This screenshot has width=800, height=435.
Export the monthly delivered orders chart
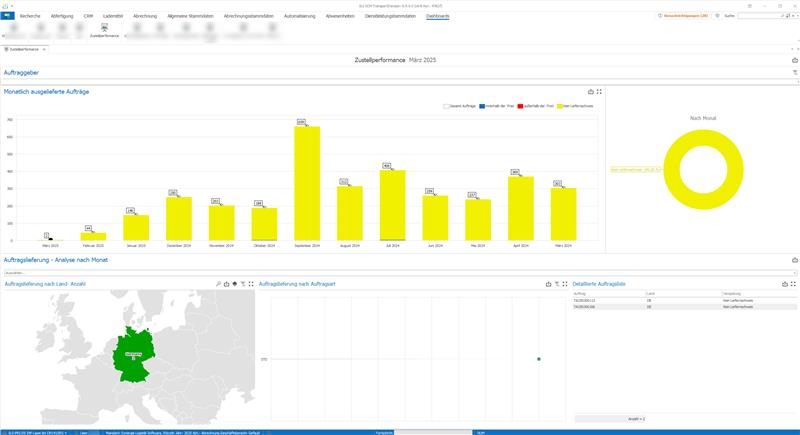[x=590, y=91]
